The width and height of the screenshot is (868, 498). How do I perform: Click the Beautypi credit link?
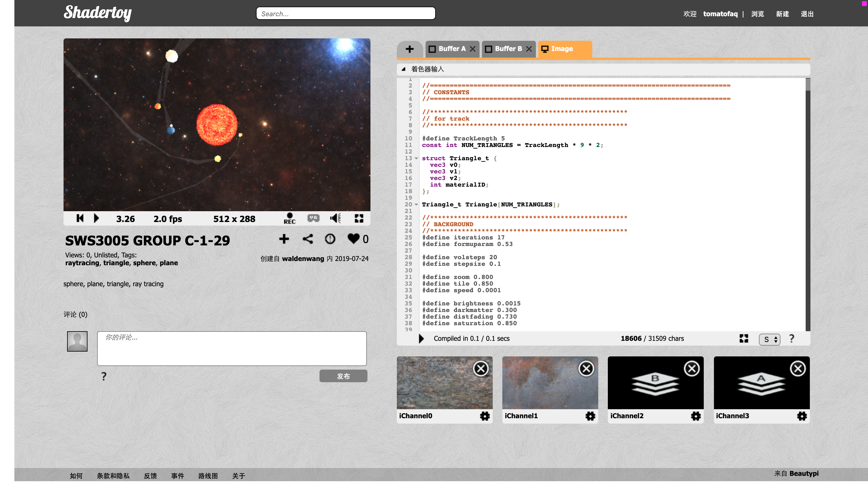click(x=804, y=473)
